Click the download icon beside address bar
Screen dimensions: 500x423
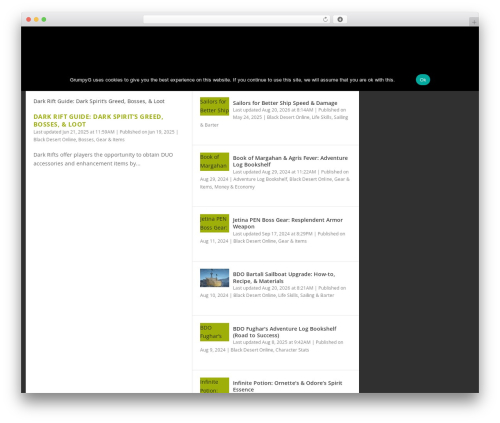[340, 19]
